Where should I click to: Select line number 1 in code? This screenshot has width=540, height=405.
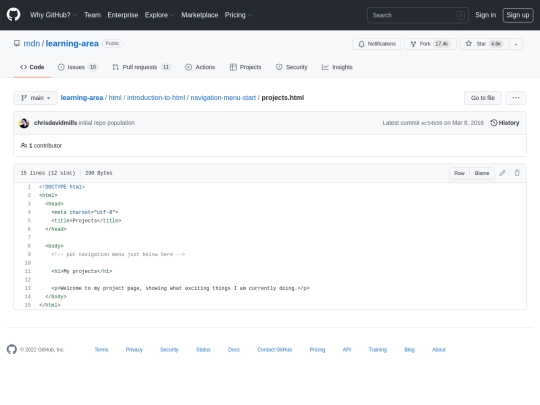29,187
